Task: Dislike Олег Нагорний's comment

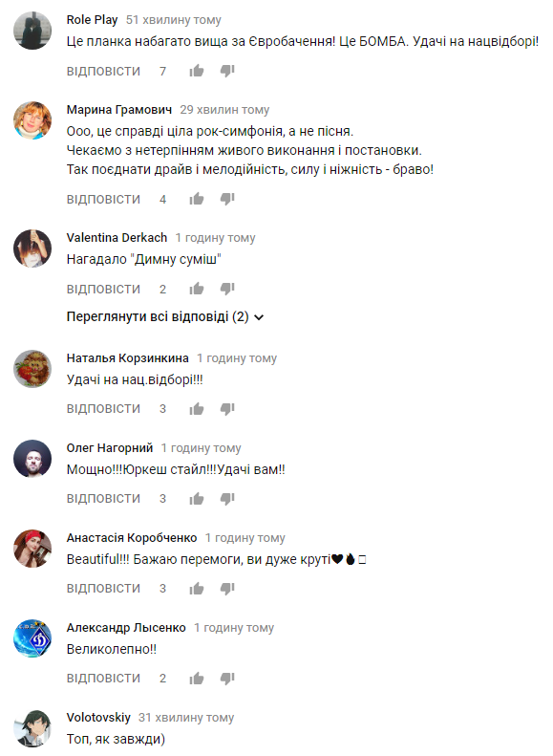Action: tap(227, 499)
